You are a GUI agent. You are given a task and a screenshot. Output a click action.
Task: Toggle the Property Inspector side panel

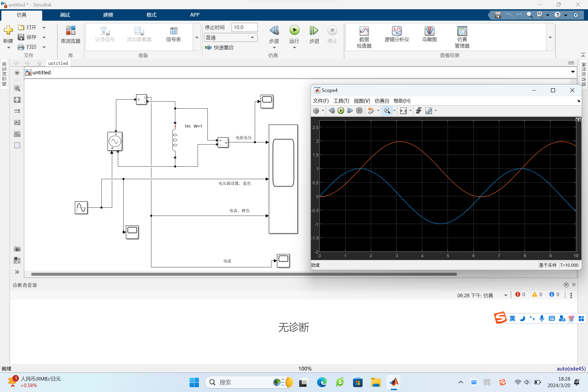pos(583,74)
